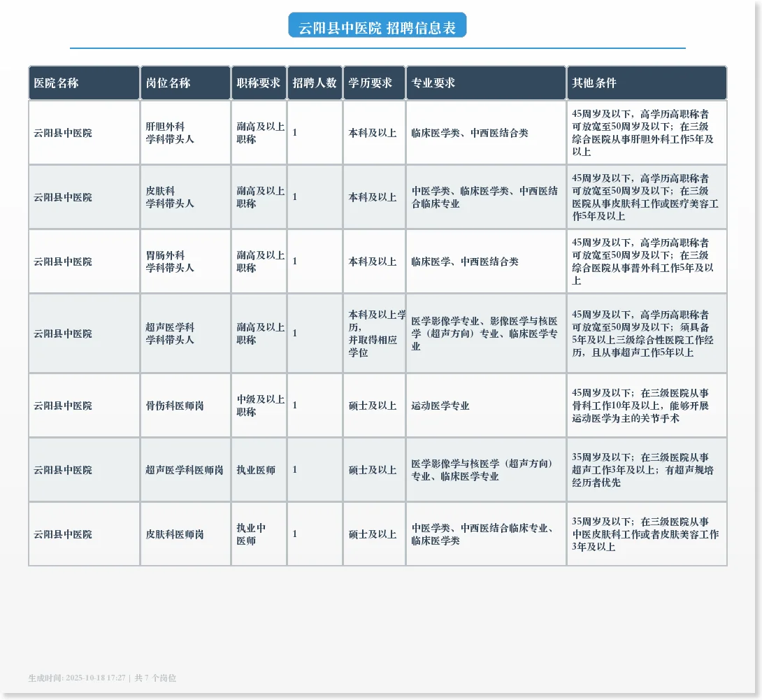Viewport: 762px width, 700px height.
Task: Click the 招聘人数 column header
Action: click(315, 83)
